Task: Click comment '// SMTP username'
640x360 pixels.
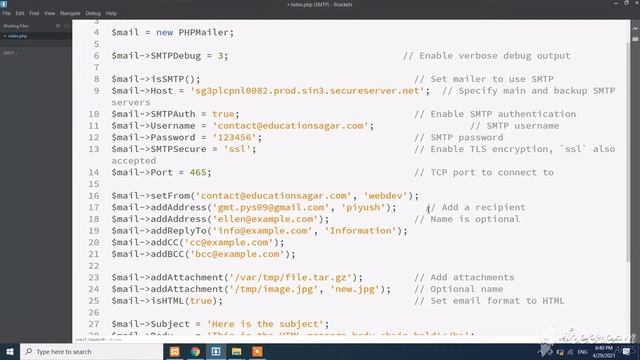Action: 515,126
